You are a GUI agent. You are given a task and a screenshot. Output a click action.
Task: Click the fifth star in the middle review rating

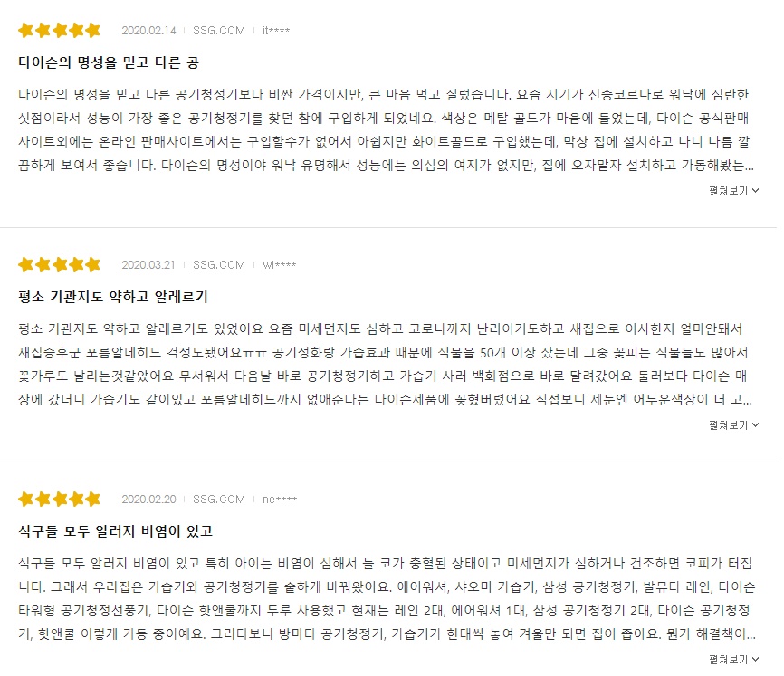click(95, 264)
